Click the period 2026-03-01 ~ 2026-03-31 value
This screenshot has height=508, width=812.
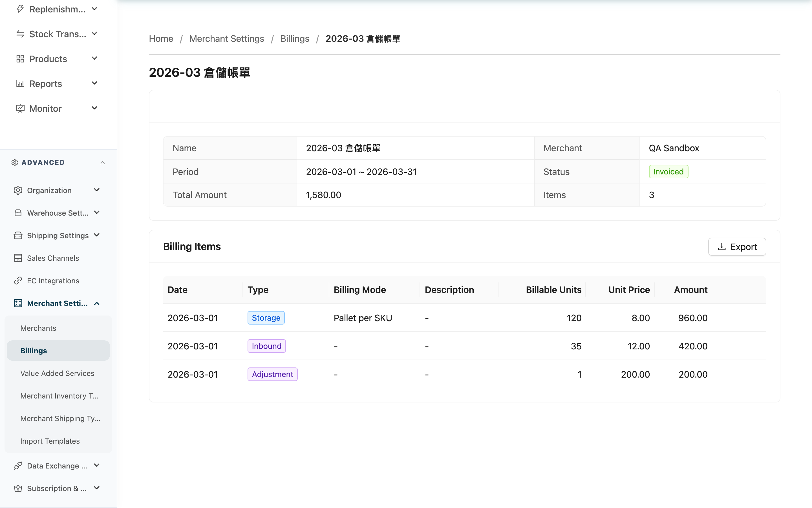tap(361, 172)
